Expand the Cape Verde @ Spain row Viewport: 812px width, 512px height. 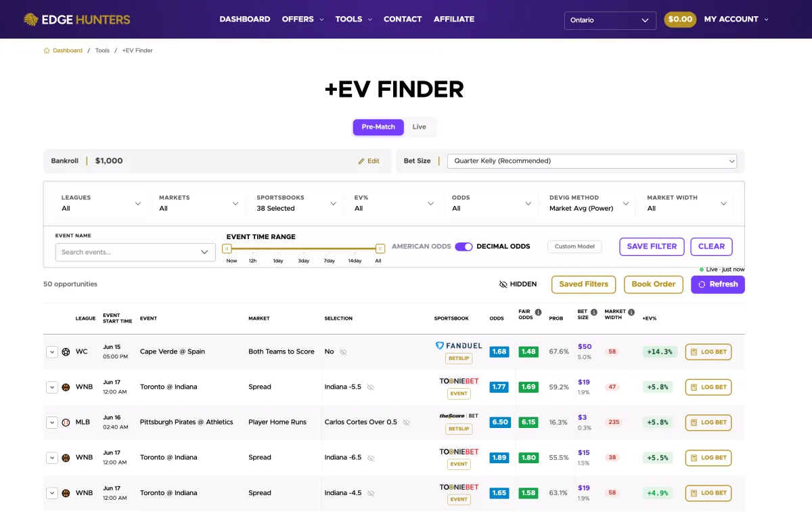[x=51, y=352]
